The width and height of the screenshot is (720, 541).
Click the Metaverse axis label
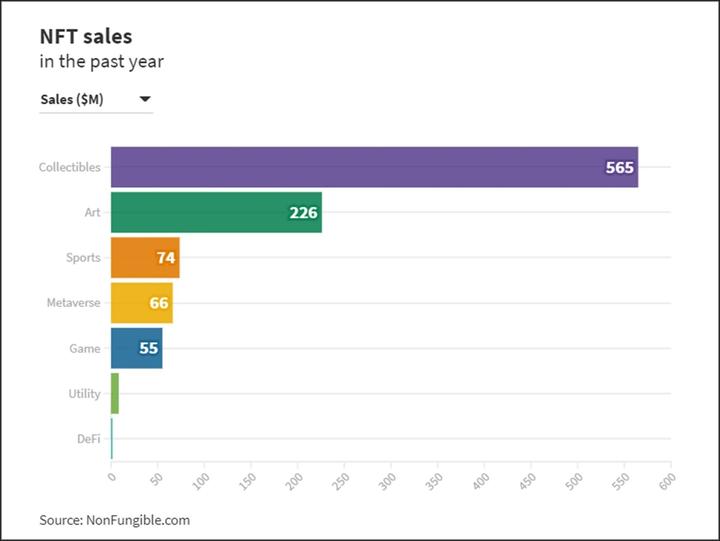pos(73,303)
